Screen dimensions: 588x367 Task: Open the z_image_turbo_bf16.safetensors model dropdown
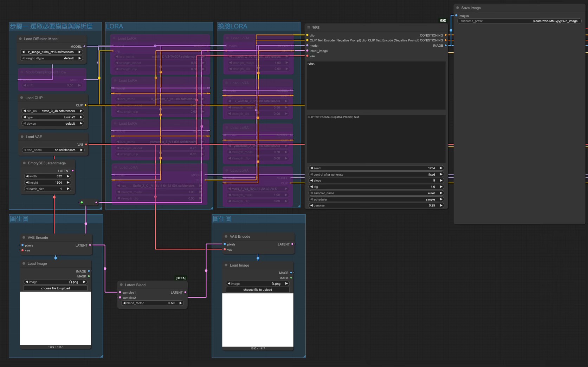52,52
